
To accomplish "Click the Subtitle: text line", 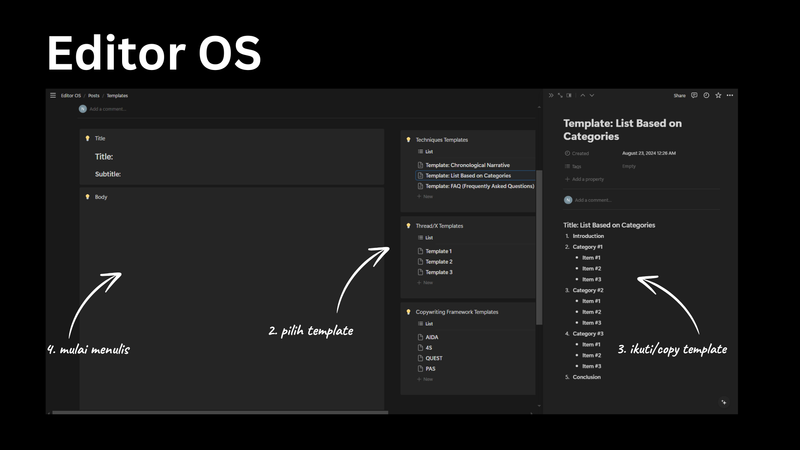I will click(x=108, y=174).
